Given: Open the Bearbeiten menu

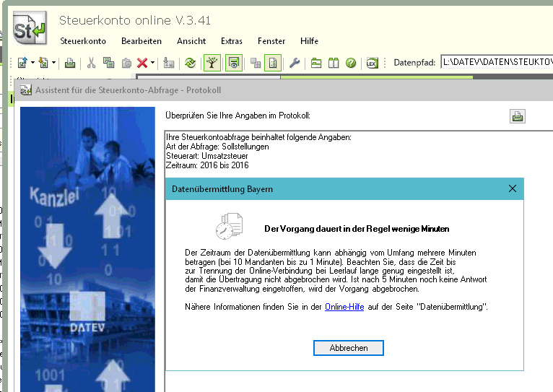Looking at the screenshot, I should 141,41.
